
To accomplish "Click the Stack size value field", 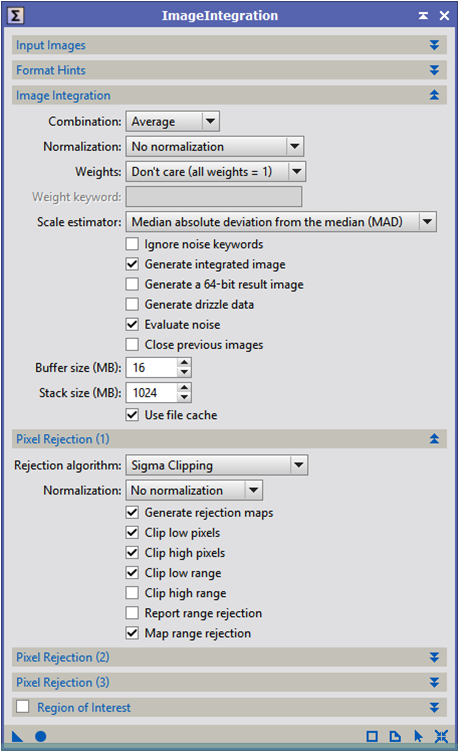I will 152,393.
